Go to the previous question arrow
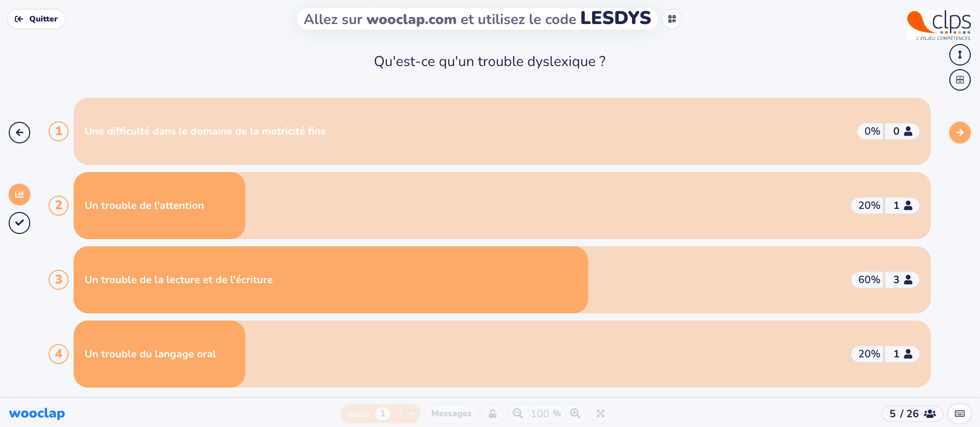The image size is (980, 427). (19, 133)
